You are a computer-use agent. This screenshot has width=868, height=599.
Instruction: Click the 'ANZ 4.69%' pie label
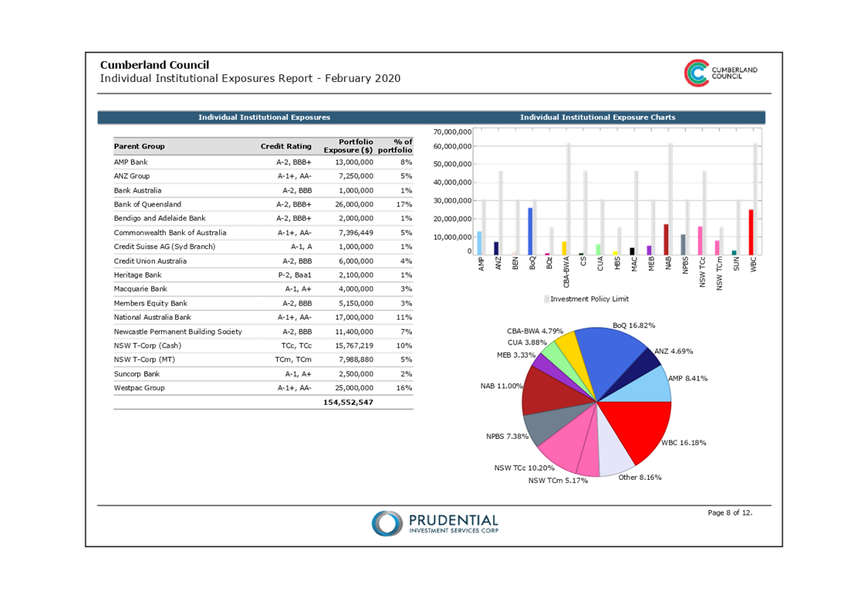[x=674, y=351]
